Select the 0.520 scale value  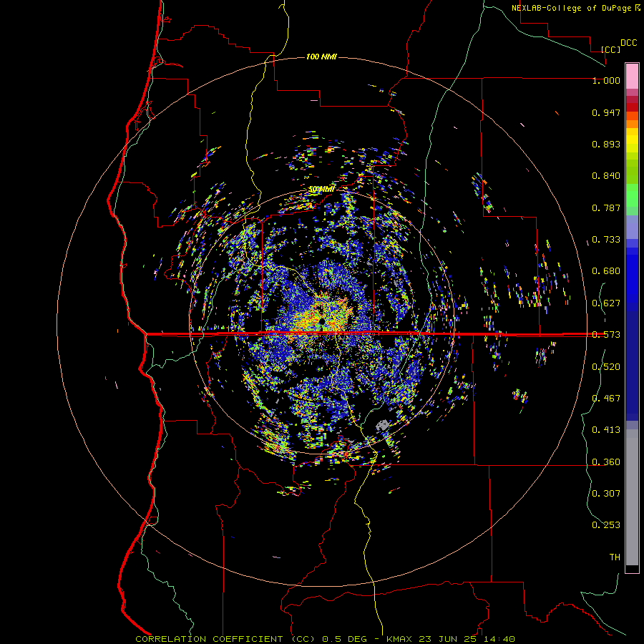click(x=606, y=367)
